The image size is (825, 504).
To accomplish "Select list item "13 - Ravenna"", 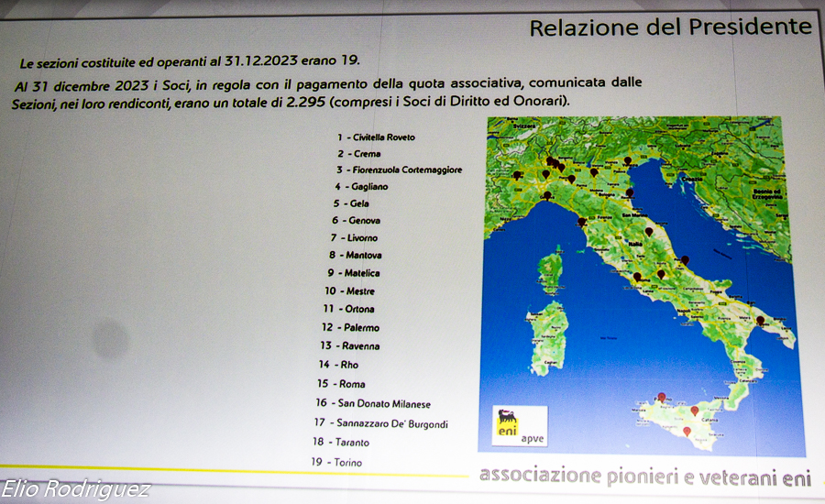I will point(349,345).
